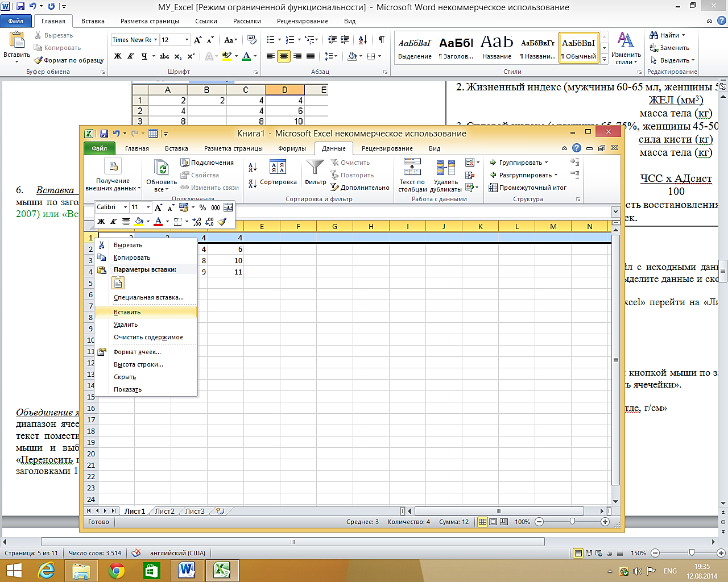Click Текст по столбцам icon
Screen dimensions: 728x582
tap(412, 167)
